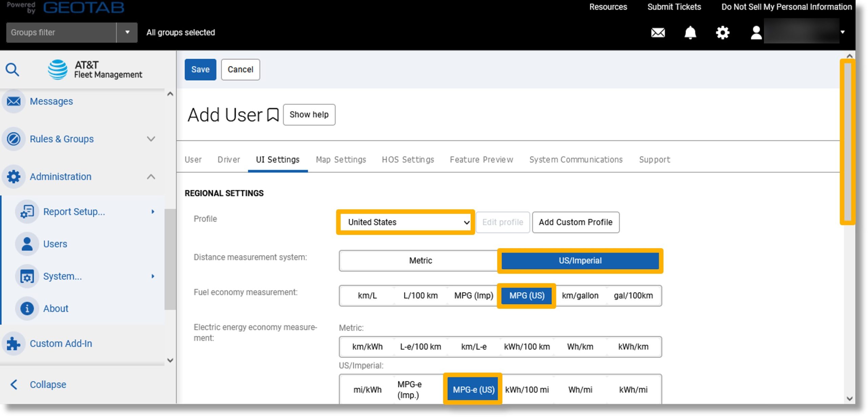This screenshot has height=417, width=868.
Task: Switch to the Driver tab
Action: tap(229, 159)
